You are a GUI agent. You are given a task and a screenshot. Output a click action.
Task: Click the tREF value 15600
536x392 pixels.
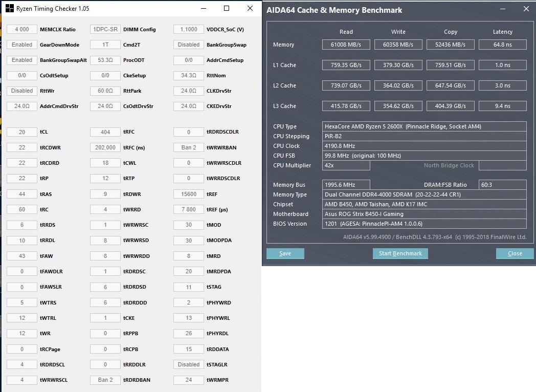pos(189,194)
